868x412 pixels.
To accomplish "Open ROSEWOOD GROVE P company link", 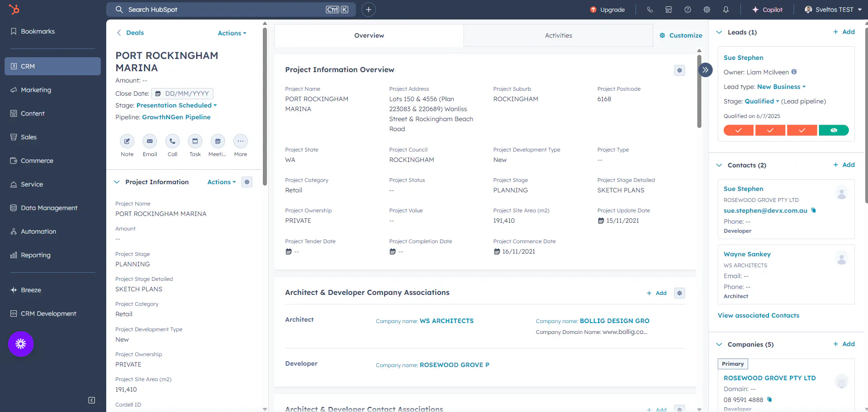I will [x=454, y=365].
